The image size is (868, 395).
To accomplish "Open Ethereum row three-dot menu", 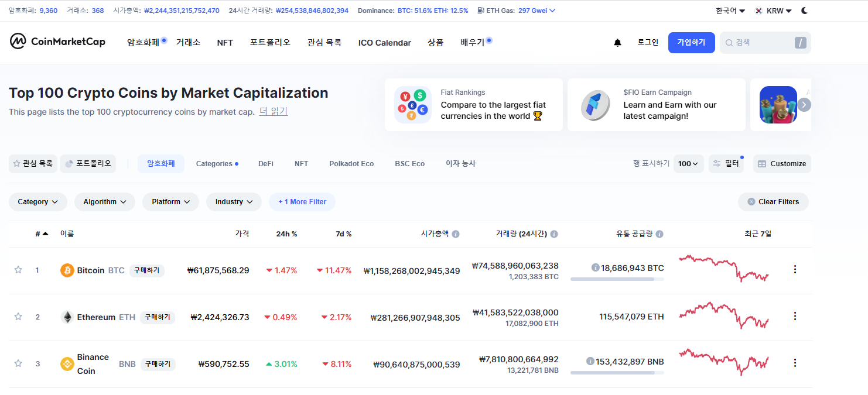I will click(795, 316).
